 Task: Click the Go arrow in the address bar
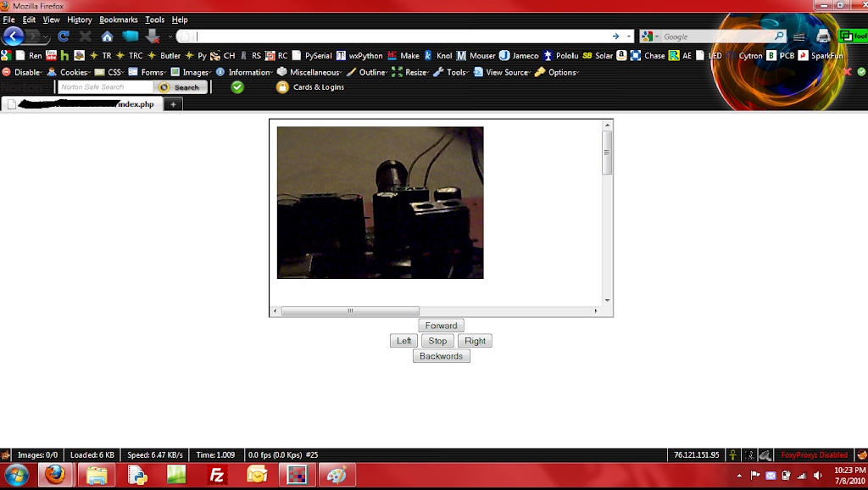pyautogui.click(x=615, y=36)
